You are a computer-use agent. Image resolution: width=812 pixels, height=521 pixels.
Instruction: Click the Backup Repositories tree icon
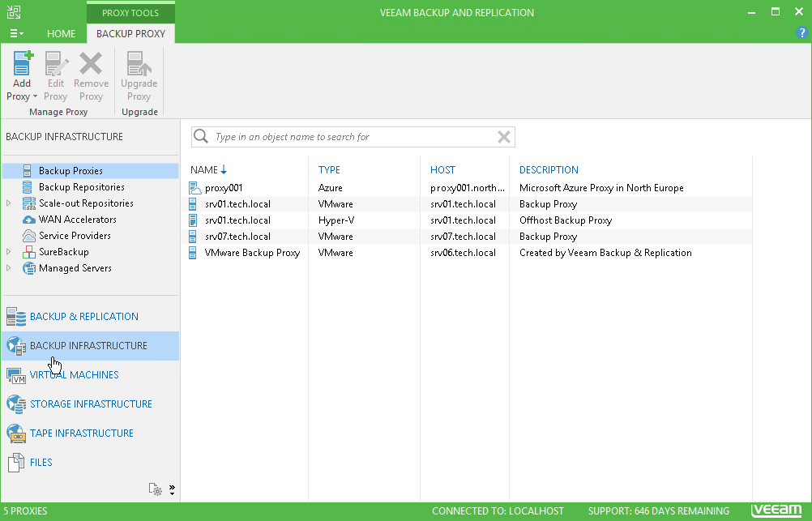(28, 187)
